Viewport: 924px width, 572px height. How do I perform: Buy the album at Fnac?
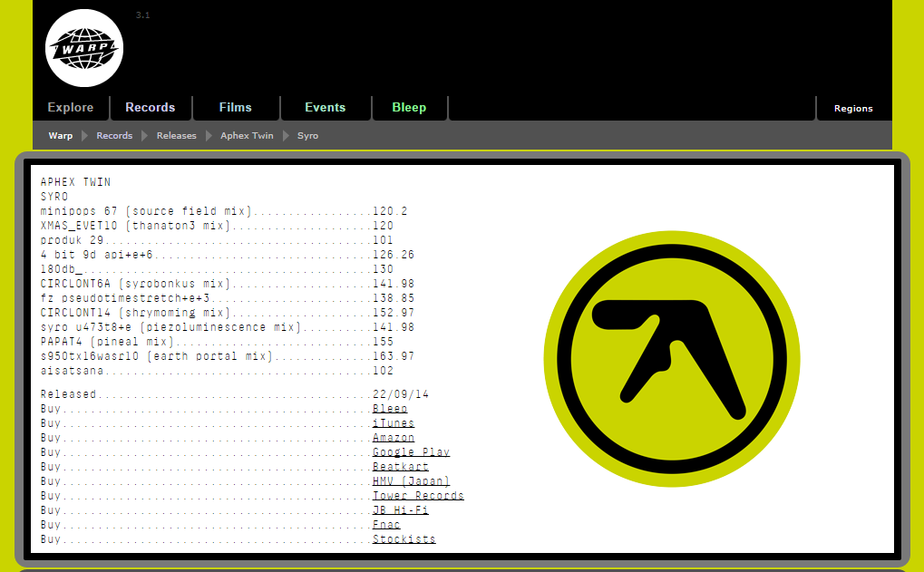click(386, 524)
